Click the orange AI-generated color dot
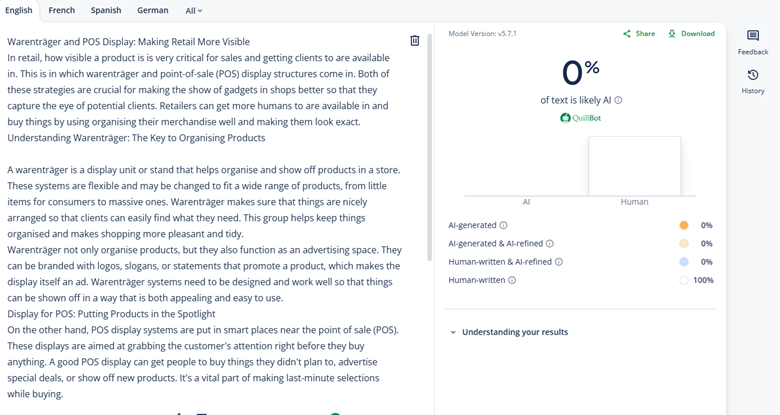Image resolution: width=780 pixels, height=415 pixels. pyautogui.click(x=684, y=226)
